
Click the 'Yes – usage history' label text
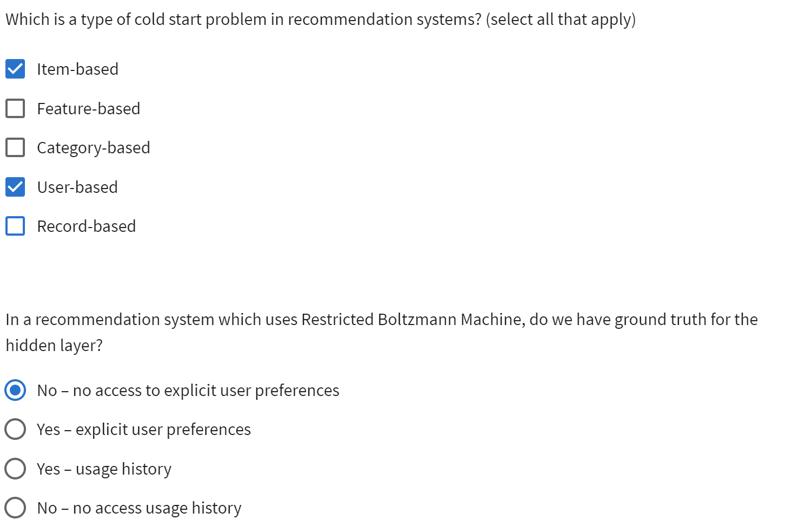tap(104, 468)
